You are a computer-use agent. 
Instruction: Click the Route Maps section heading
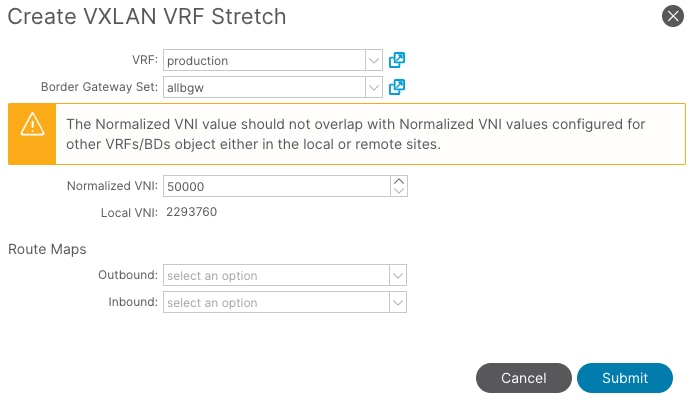click(47, 249)
